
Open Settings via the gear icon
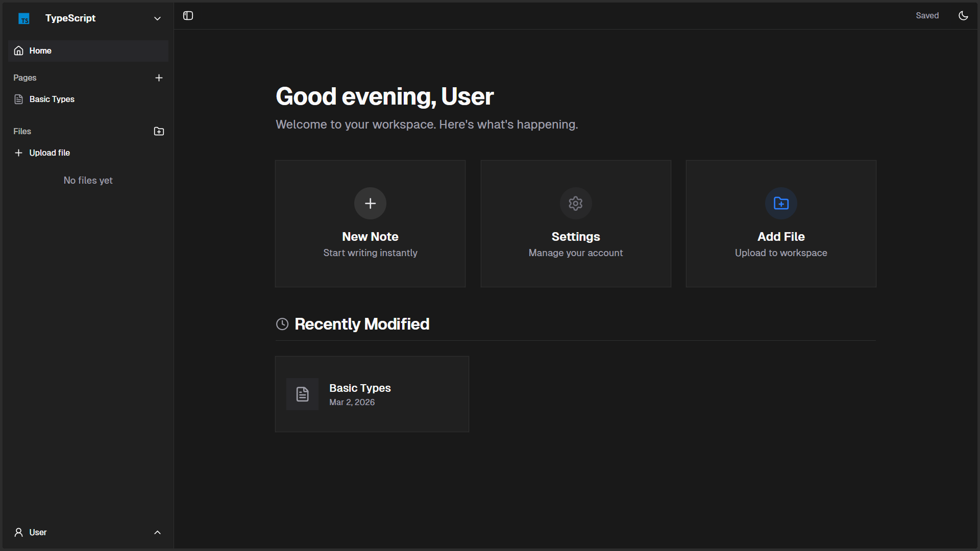coord(575,203)
